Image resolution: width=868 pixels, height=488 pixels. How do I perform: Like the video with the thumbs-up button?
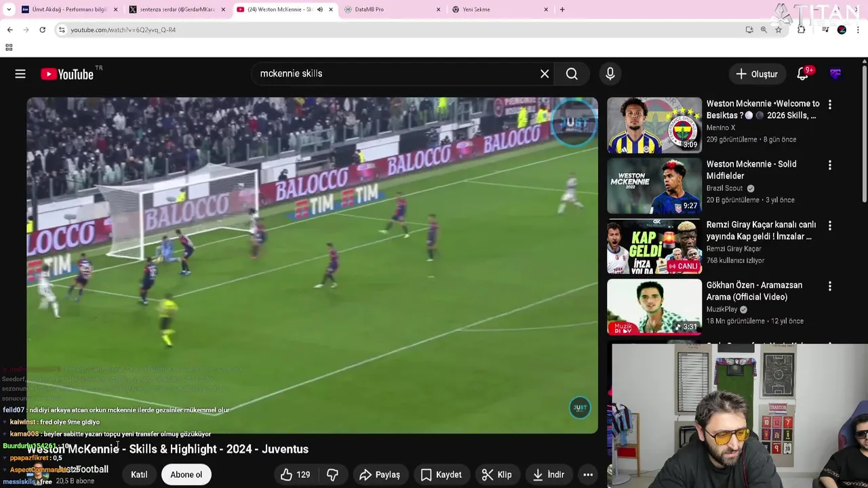coord(295,474)
